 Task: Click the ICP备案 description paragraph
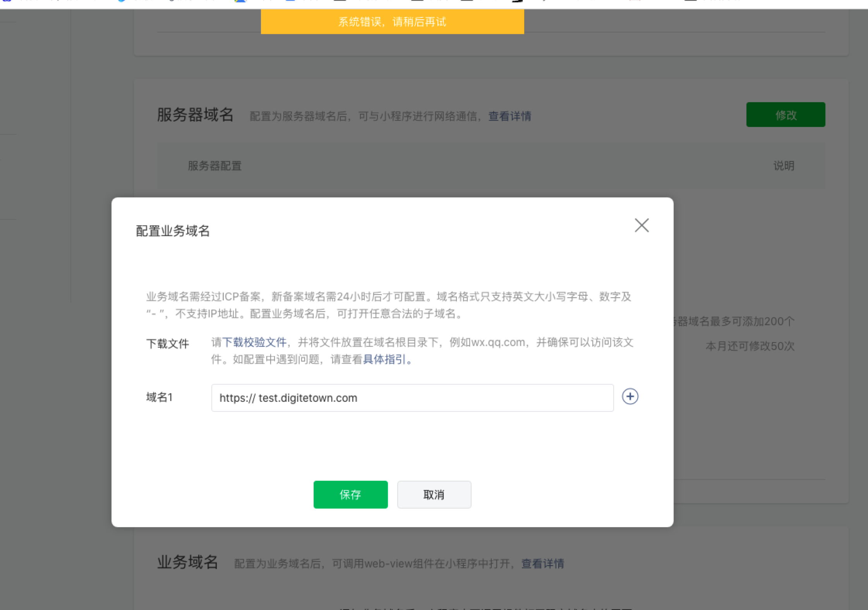point(388,305)
